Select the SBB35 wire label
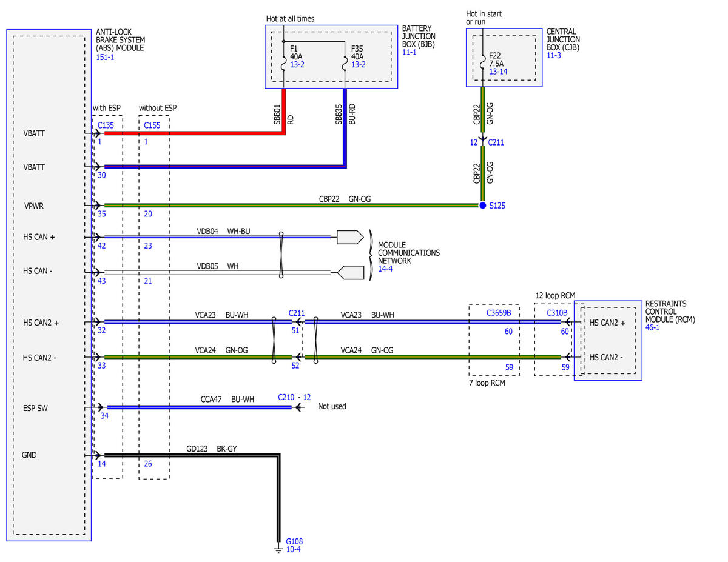728x562 pixels. point(339,114)
